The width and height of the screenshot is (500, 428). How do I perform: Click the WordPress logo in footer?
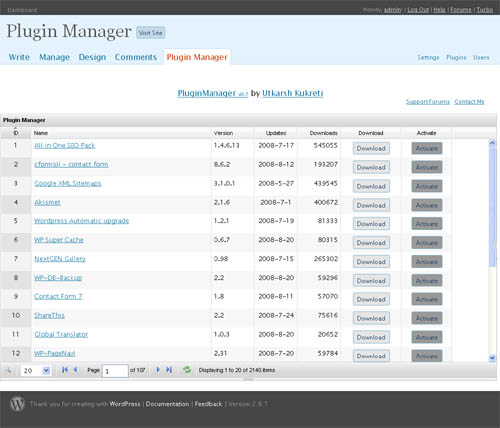17,404
